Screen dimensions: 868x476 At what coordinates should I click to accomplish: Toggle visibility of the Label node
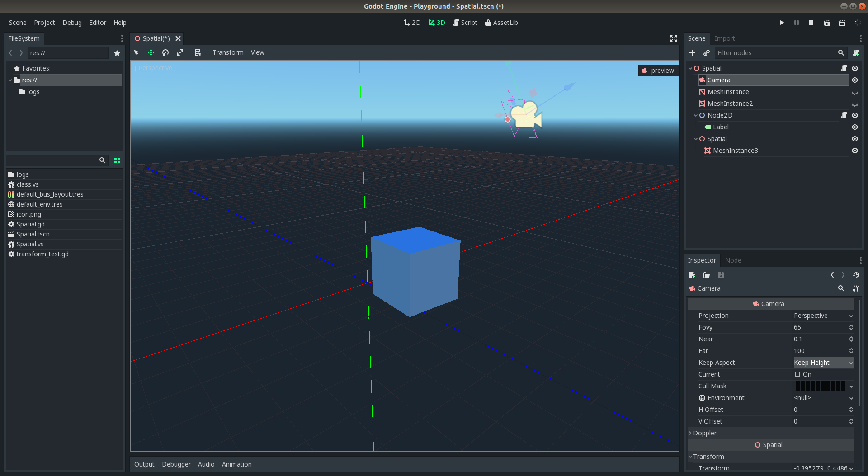(x=854, y=127)
